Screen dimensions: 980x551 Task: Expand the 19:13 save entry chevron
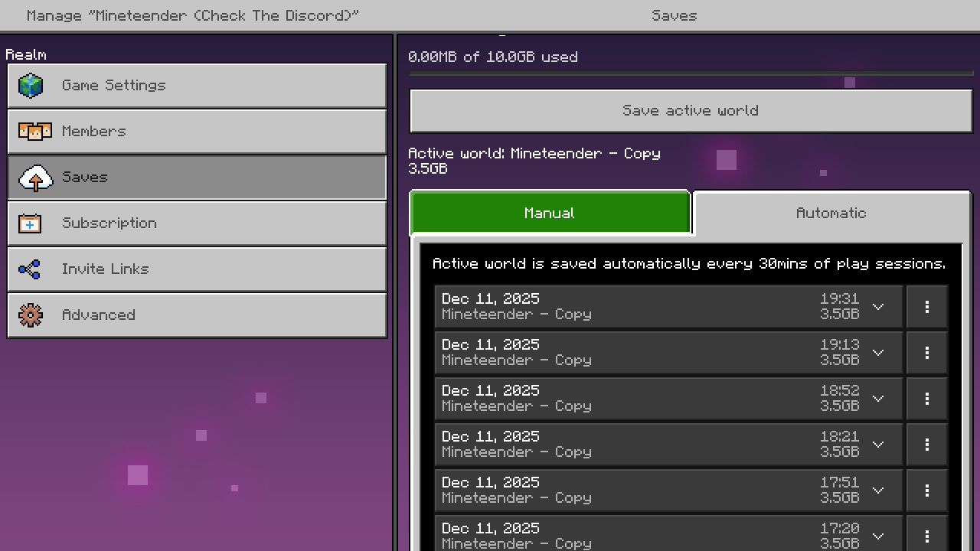(x=878, y=353)
